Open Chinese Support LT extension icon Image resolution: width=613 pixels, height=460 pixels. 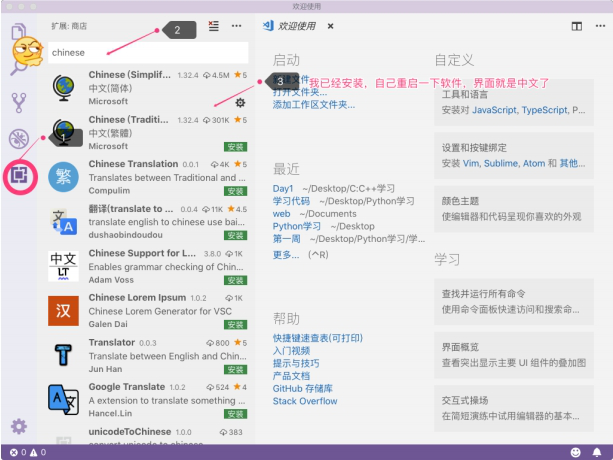tap(63, 266)
